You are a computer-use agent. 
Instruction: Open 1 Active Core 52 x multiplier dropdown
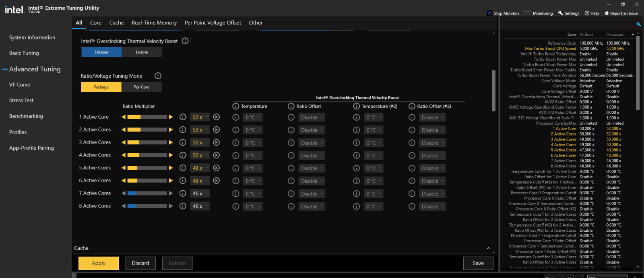(200, 117)
